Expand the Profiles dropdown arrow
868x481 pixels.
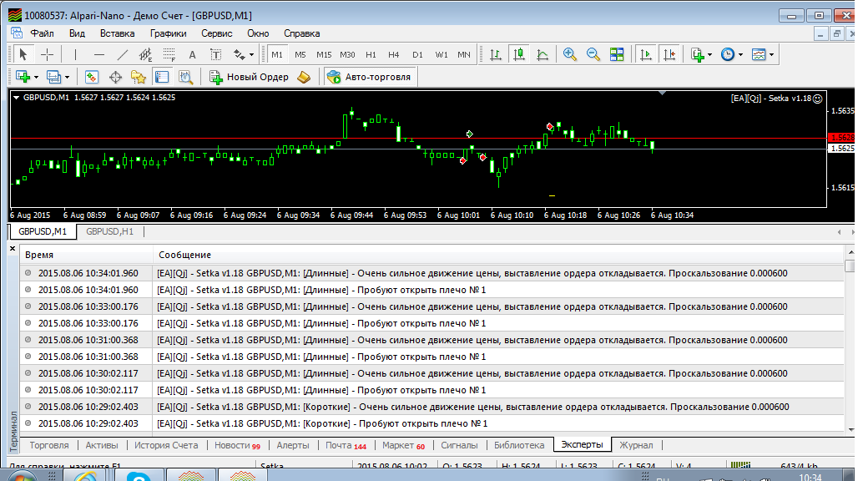67,77
